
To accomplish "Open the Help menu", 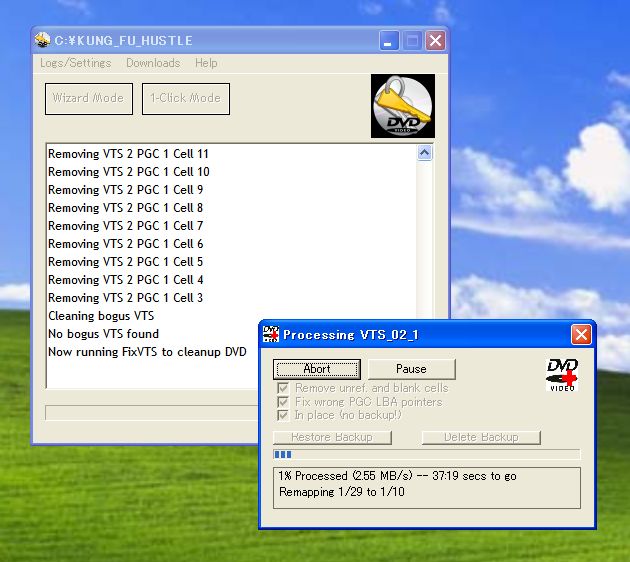I will (x=206, y=63).
